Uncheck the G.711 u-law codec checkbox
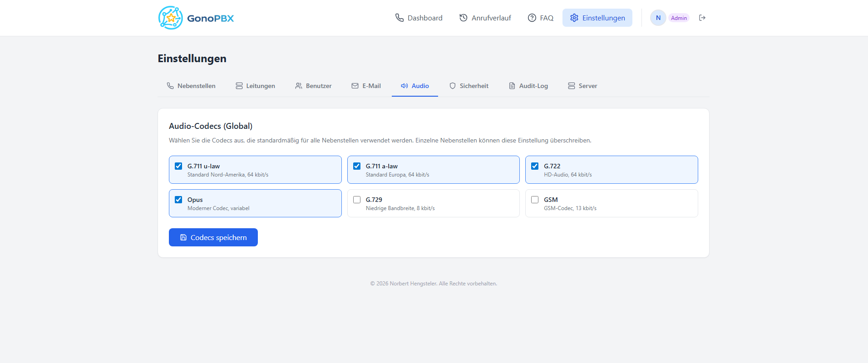This screenshot has height=363, width=868. tap(178, 166)
